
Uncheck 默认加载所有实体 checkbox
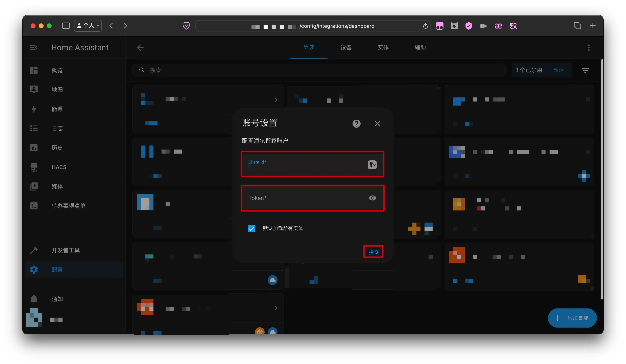(x=251, y=228)
